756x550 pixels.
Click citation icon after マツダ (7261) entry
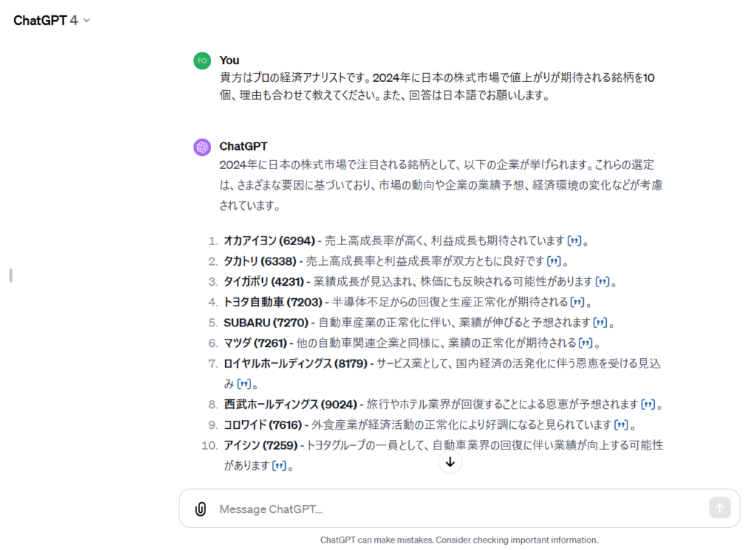pos(585,343)
